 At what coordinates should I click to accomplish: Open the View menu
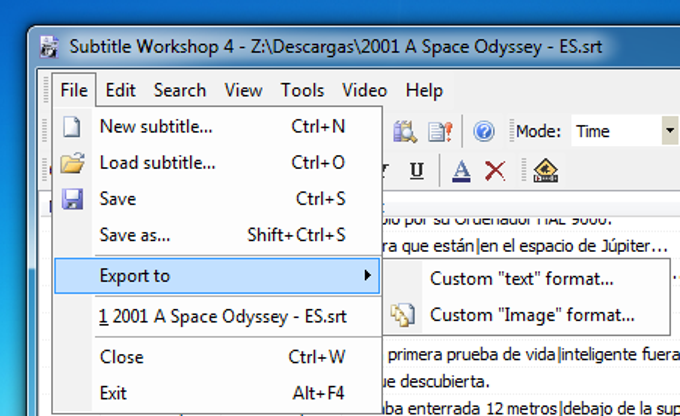(x=243, y=90)
